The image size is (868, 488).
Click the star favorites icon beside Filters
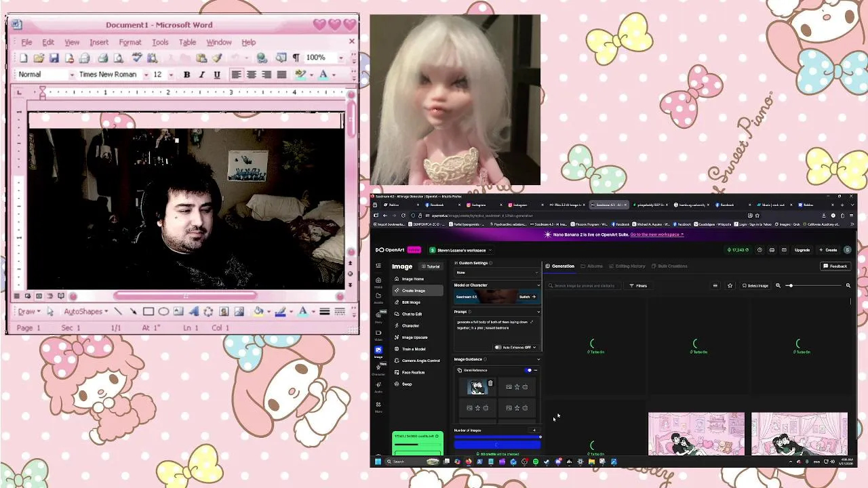[730, 286]
